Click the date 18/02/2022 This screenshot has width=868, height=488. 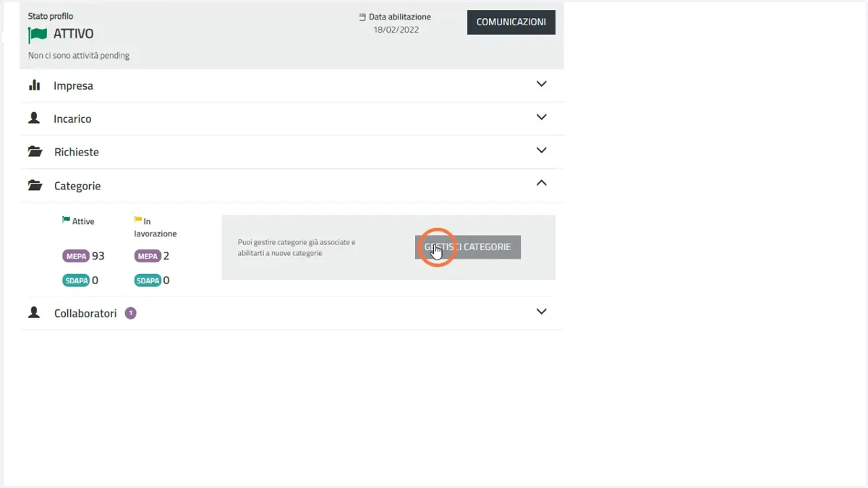[x=396, y=30]
